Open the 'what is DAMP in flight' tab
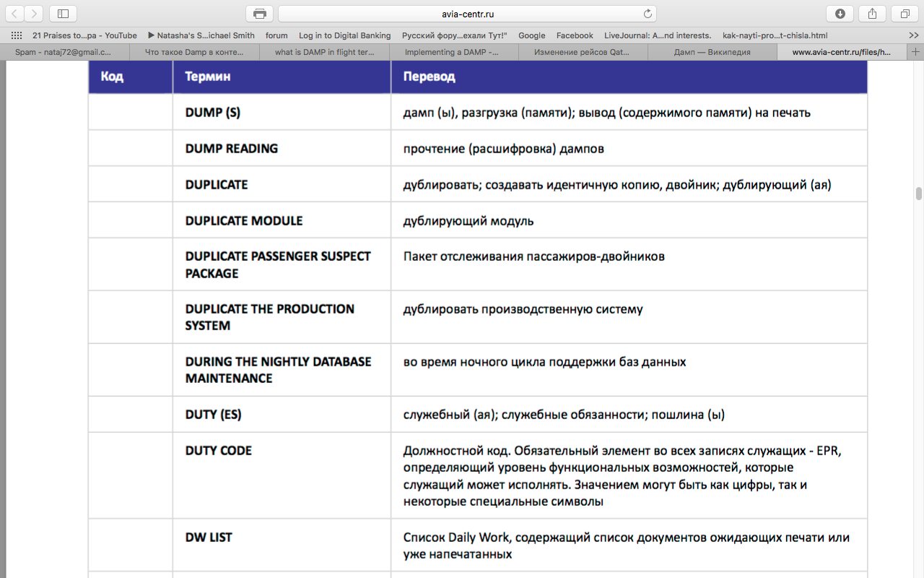This screenshot has height=578, width=924. tap(324, 52)
